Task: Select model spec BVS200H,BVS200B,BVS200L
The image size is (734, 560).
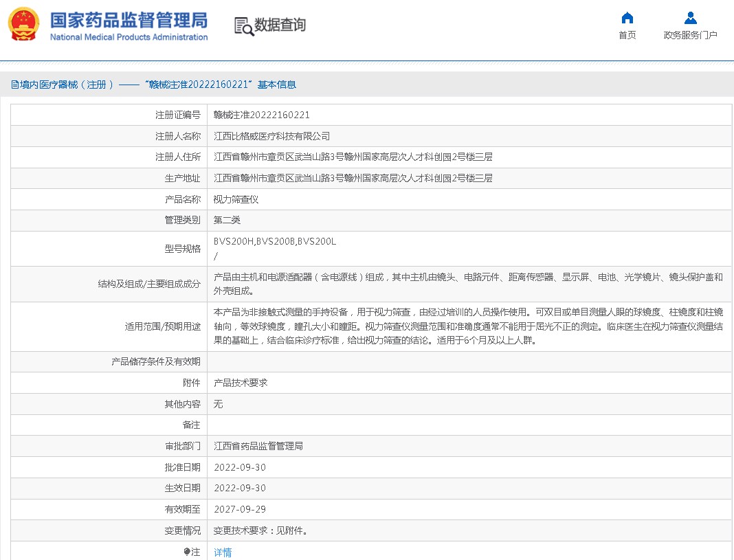Action: click(x=275, y=241)
